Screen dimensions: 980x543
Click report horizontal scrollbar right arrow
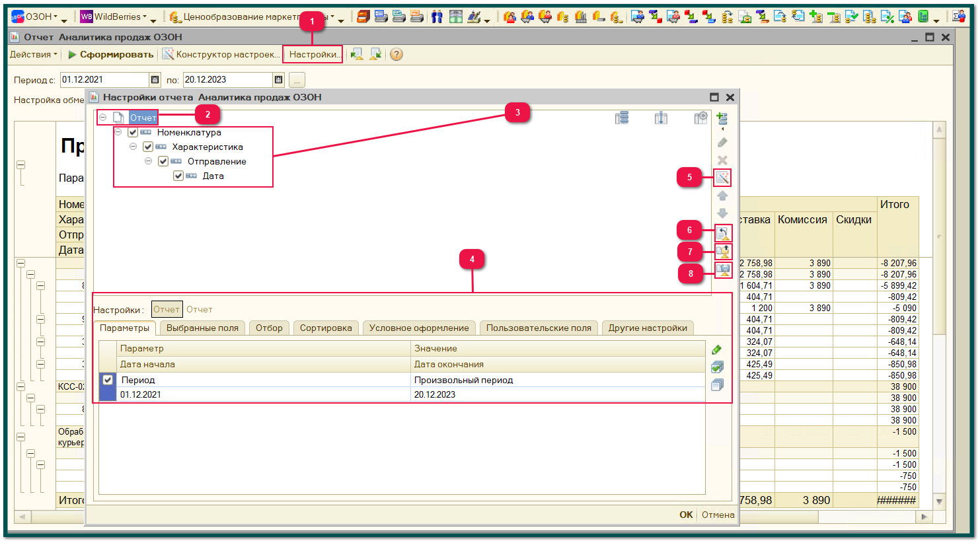(924, 517)
